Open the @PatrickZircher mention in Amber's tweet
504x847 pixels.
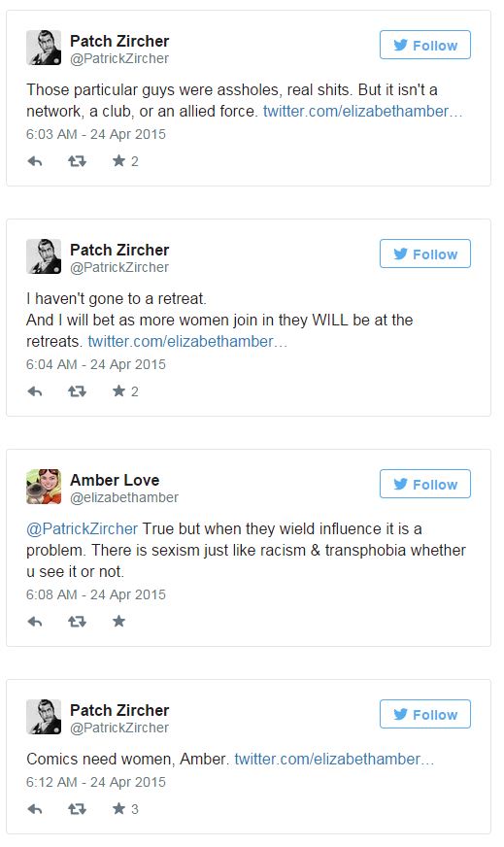(x=83, y=528)
